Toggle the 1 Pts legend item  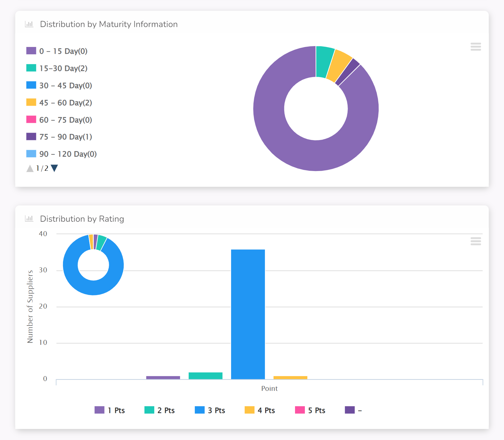(110, 410)
